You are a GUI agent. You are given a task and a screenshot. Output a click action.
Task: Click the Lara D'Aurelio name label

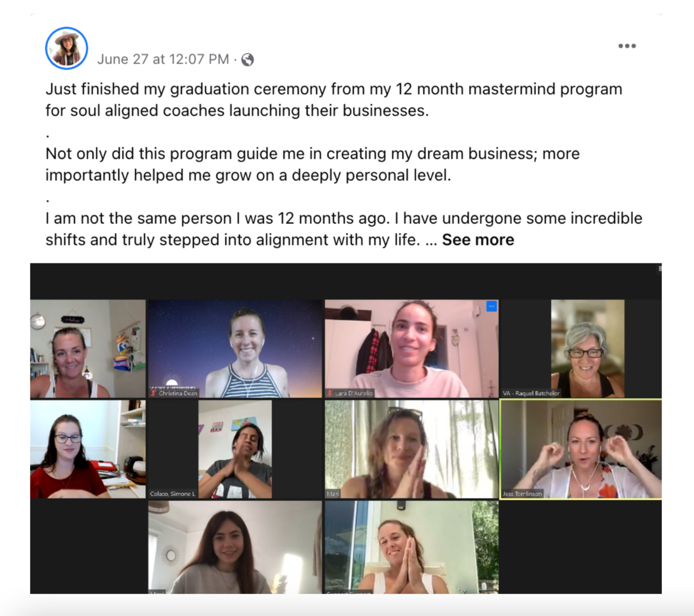point(354,393)
